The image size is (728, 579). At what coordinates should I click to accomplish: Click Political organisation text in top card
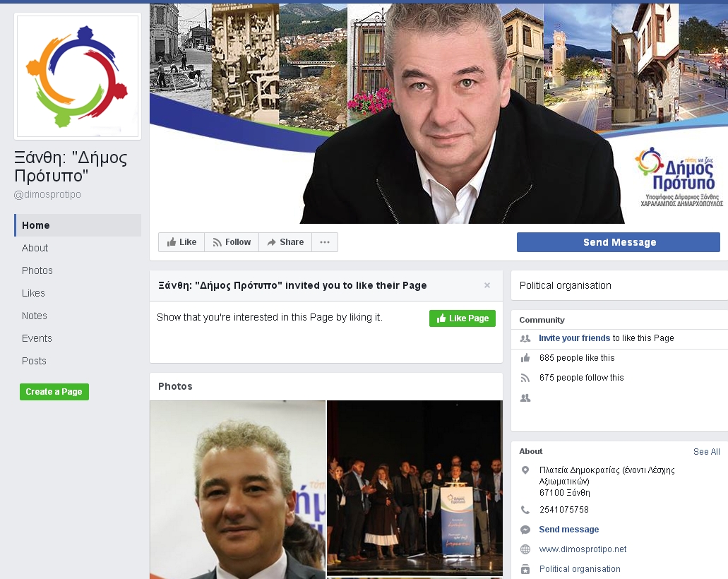click(565, 285)
